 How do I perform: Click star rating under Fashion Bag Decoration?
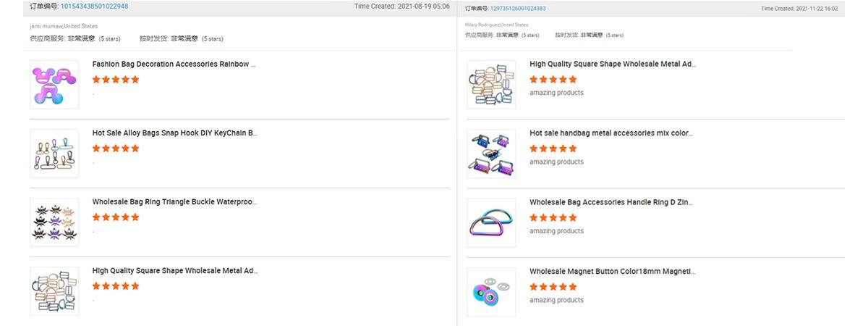[116, 80]
